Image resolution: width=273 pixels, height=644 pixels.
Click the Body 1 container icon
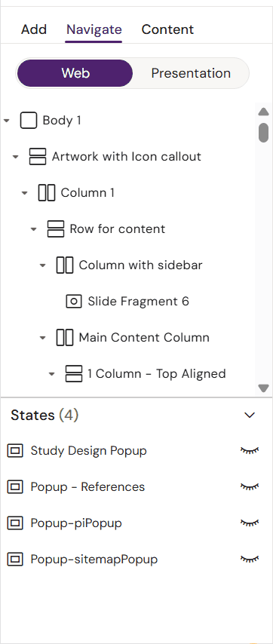coord(29,121)
